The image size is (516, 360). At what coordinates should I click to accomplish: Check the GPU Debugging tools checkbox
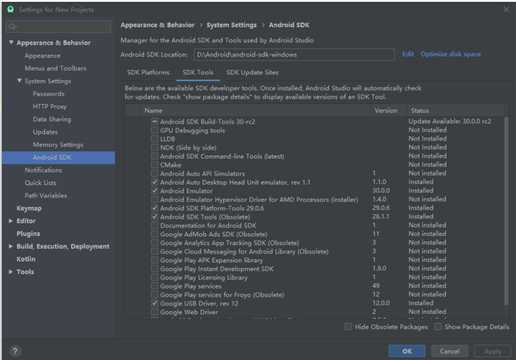155,131
